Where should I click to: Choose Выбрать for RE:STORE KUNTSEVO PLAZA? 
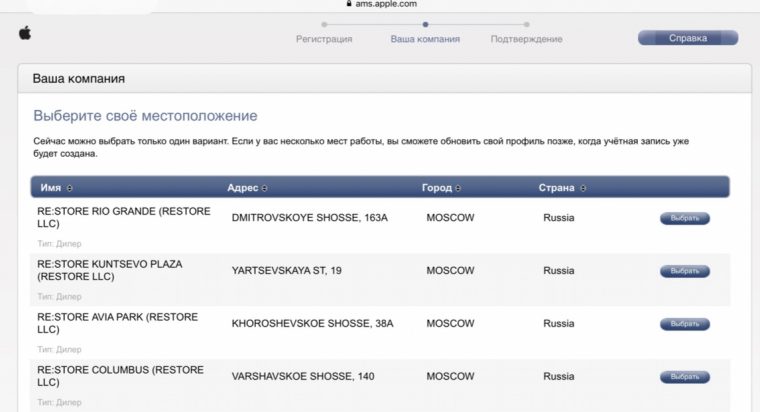685,271
